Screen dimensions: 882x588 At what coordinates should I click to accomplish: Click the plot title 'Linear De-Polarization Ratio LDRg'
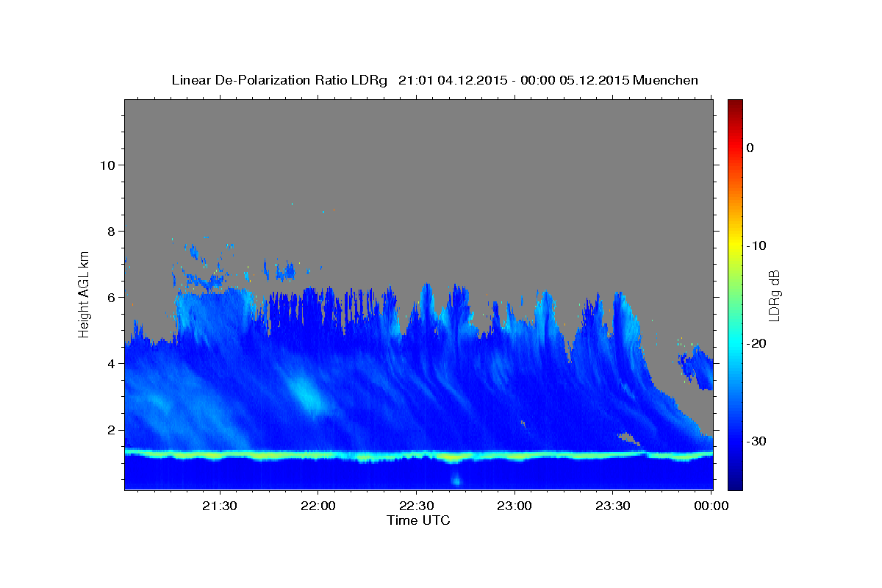tap(279, 80)
